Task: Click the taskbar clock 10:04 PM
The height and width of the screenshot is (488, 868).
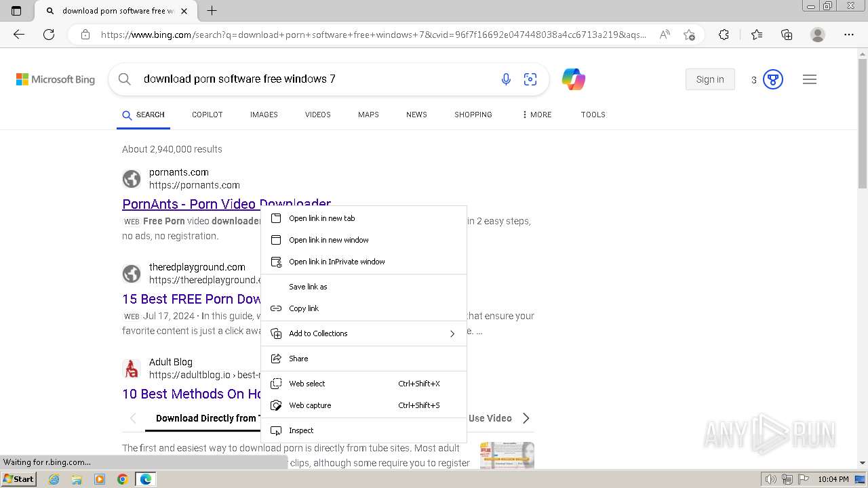Action: [833, 479]
